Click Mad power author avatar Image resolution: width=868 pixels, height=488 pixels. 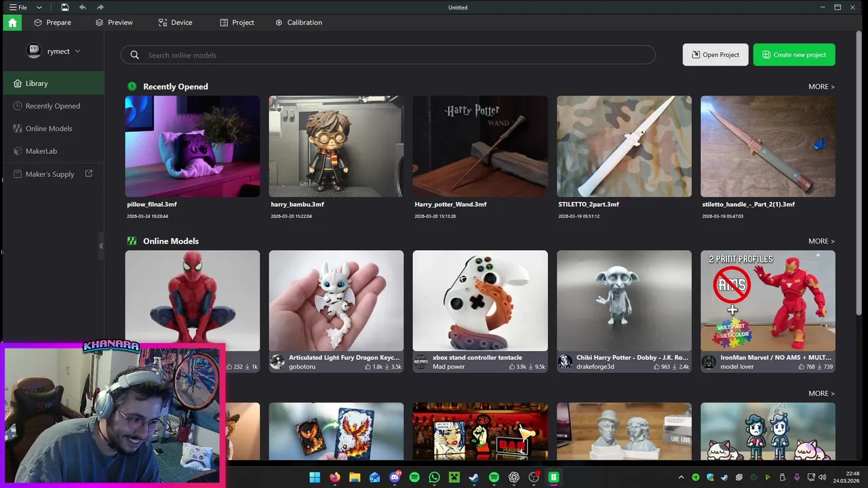[421, 362]
